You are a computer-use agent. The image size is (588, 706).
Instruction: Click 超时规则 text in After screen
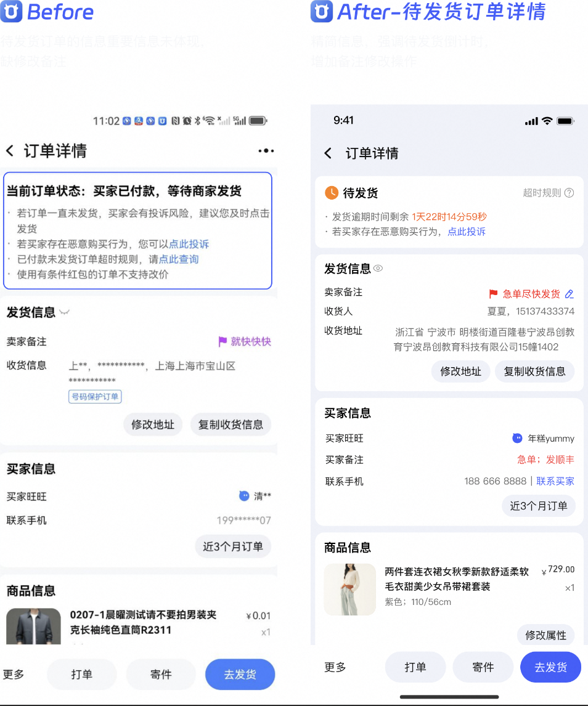[542, 193]
